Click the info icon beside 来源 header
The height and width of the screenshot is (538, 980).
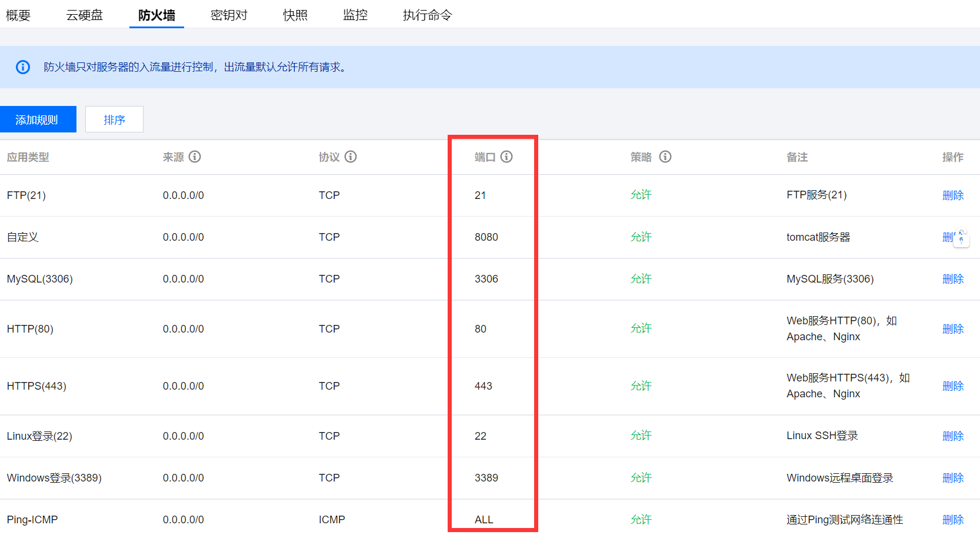click(195, 157)
